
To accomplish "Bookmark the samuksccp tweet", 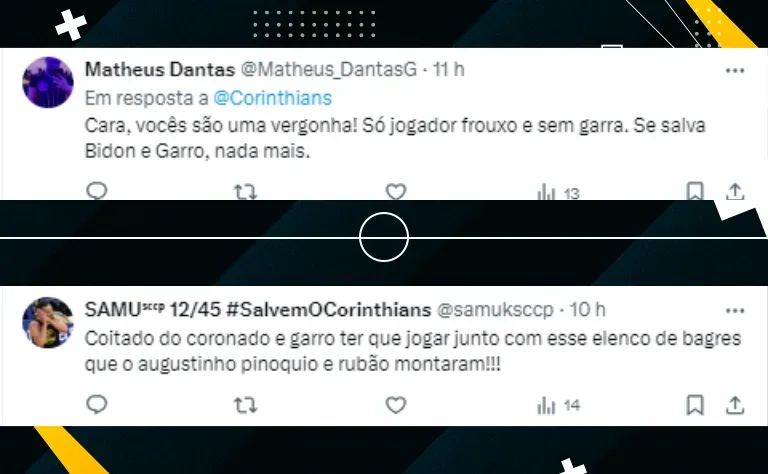I will pyautogui.click(x=695, y=405).
